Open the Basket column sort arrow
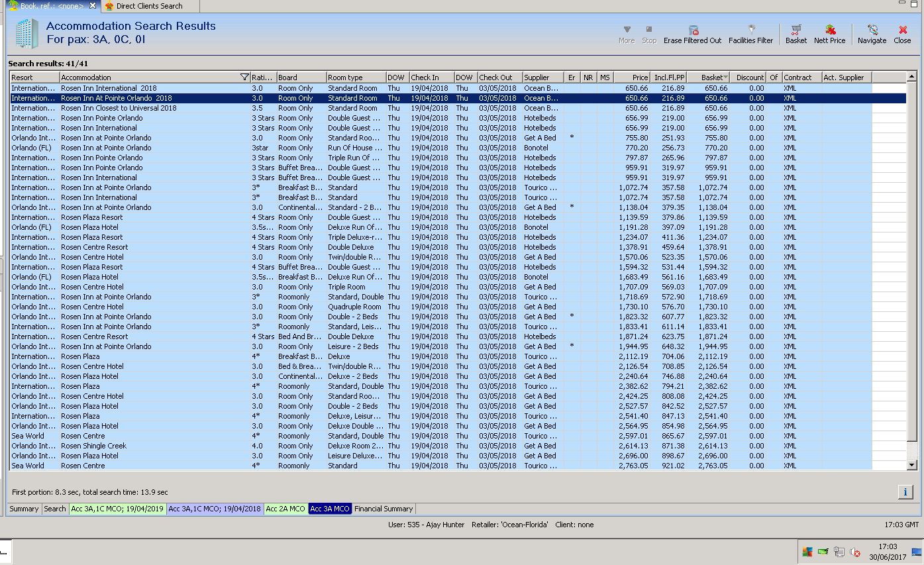This screenshot has height=565, width=924. [x=725, y=77]
